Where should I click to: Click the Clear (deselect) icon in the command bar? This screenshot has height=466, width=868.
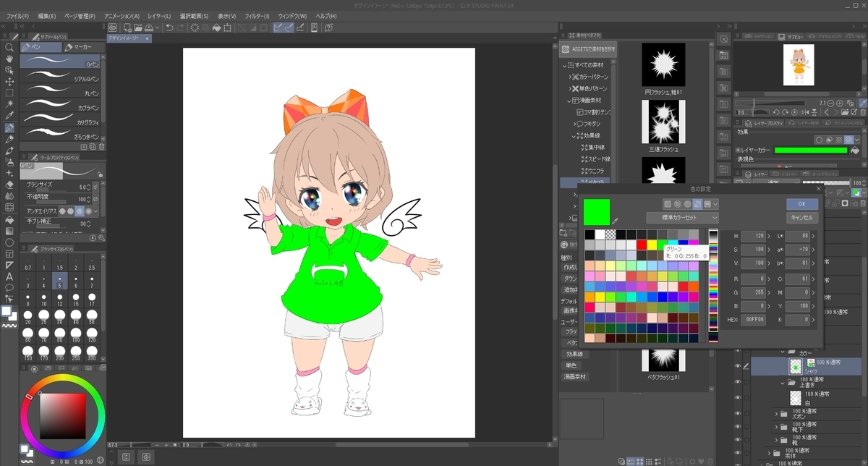click(195, 27)
